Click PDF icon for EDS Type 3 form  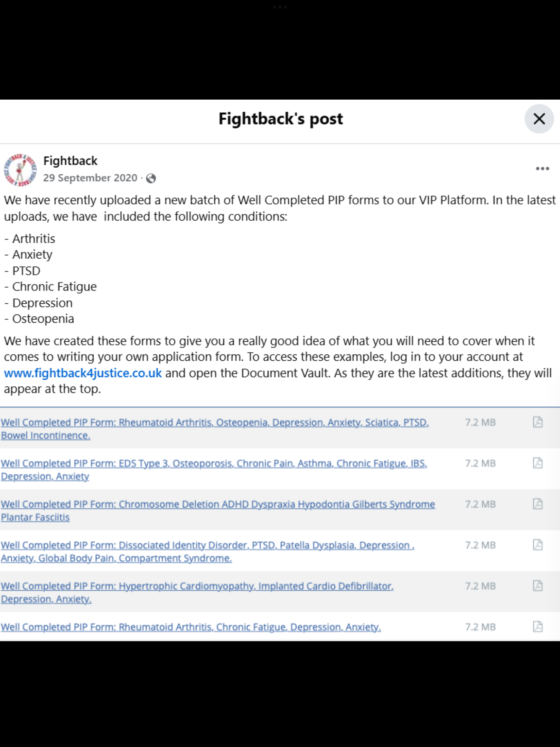[x=538, y=463]
